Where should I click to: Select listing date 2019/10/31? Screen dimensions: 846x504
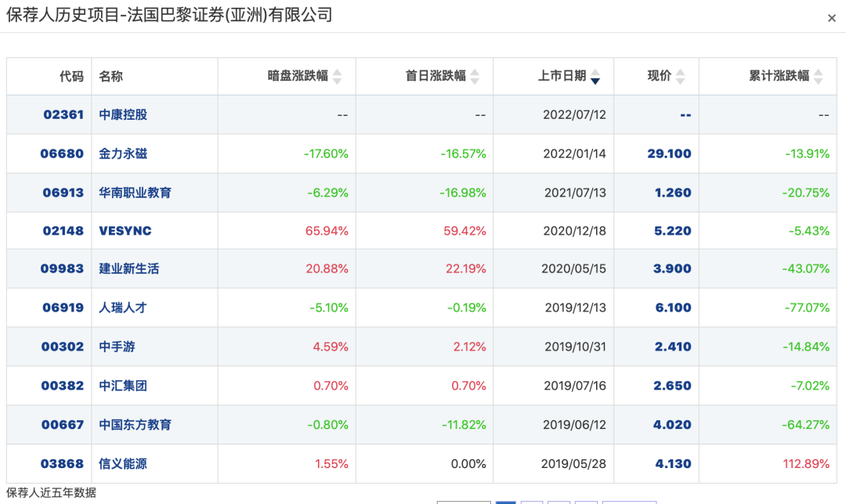pyautogui.click(x=575, y=347)
